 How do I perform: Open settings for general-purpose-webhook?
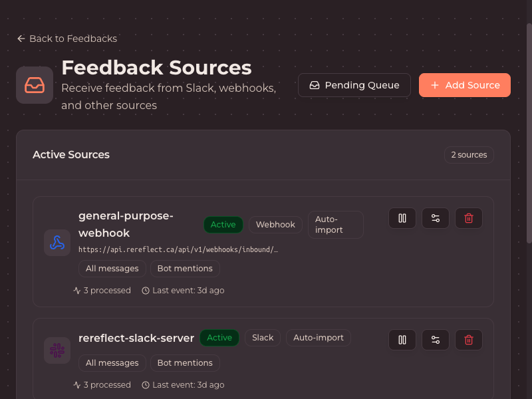pyautogui.click(x=435, y=217)
